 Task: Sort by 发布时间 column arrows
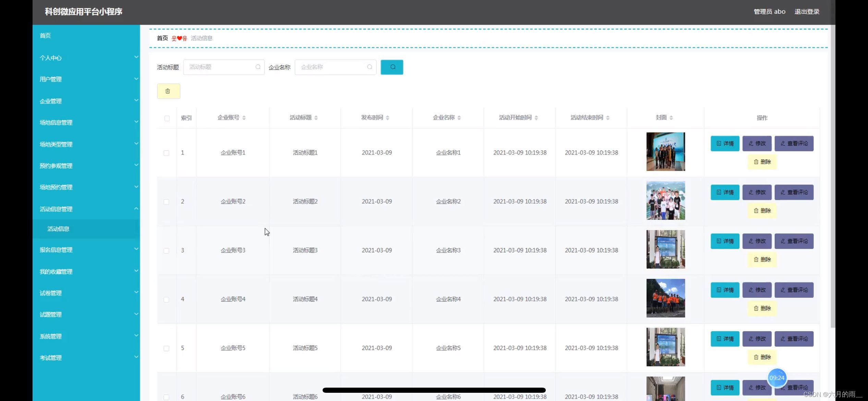[x=387, y=118]
